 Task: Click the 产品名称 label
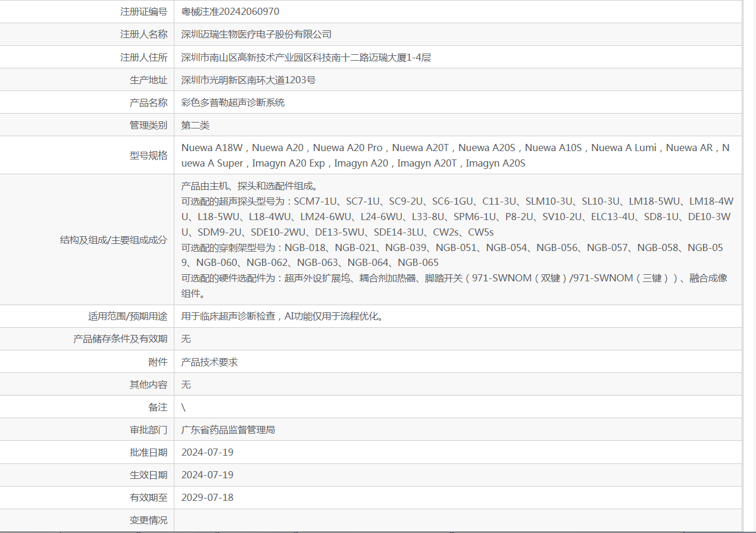pyautogui.click(x=148, y=102)
